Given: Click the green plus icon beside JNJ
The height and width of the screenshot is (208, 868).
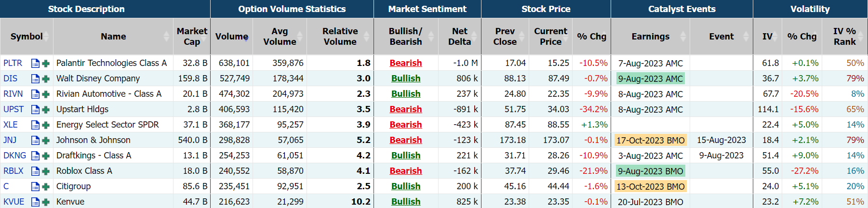Looking at the screenshot, I should tap(46, 140).
